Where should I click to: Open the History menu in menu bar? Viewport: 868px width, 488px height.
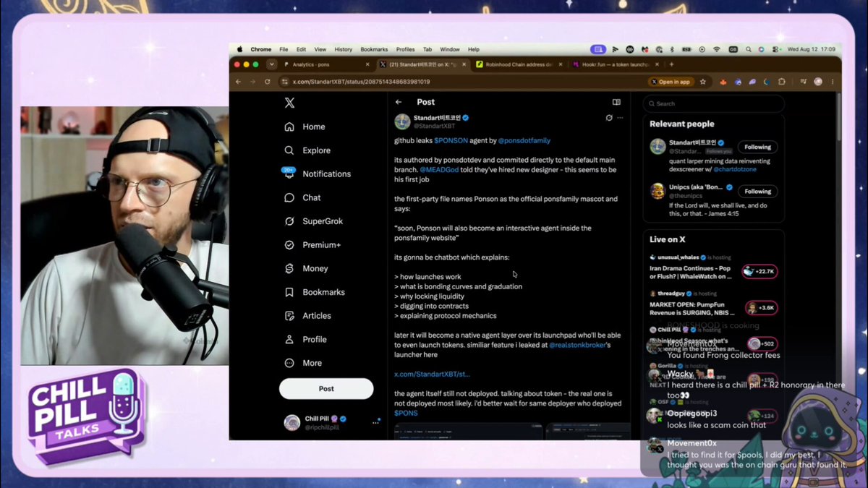343,49
